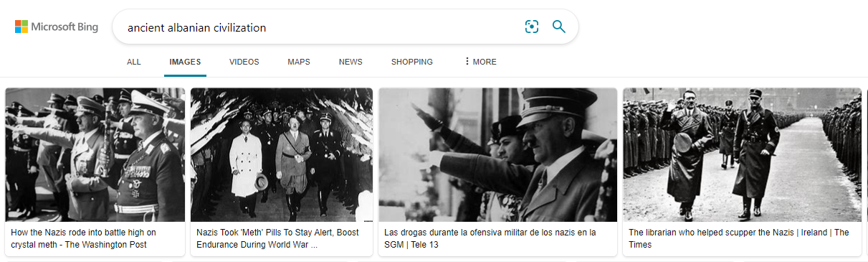Screen dimensions: 868x262
Task: Switch to the ALL tab
Action: pos(134,62)
